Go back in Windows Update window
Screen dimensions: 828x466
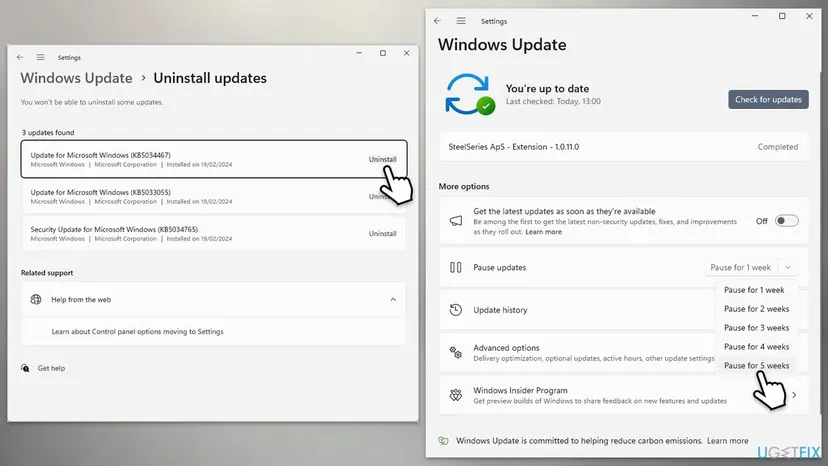point(437,21)
